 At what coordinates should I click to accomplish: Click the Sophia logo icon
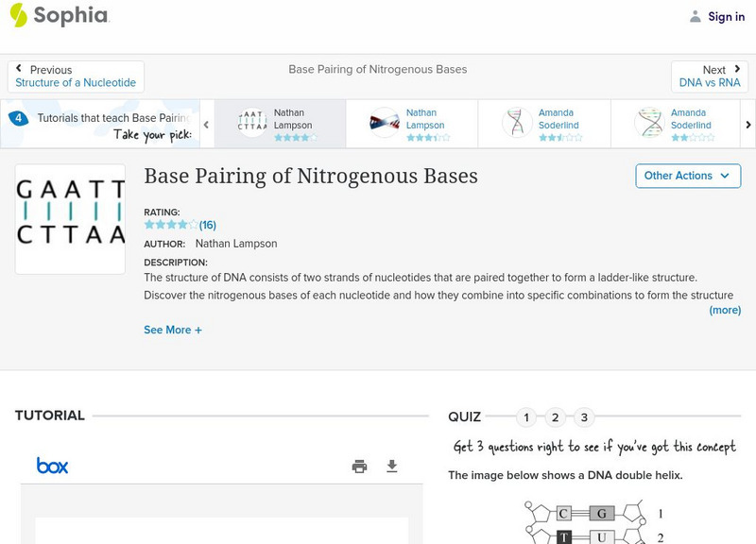click(x=18, y=15)
